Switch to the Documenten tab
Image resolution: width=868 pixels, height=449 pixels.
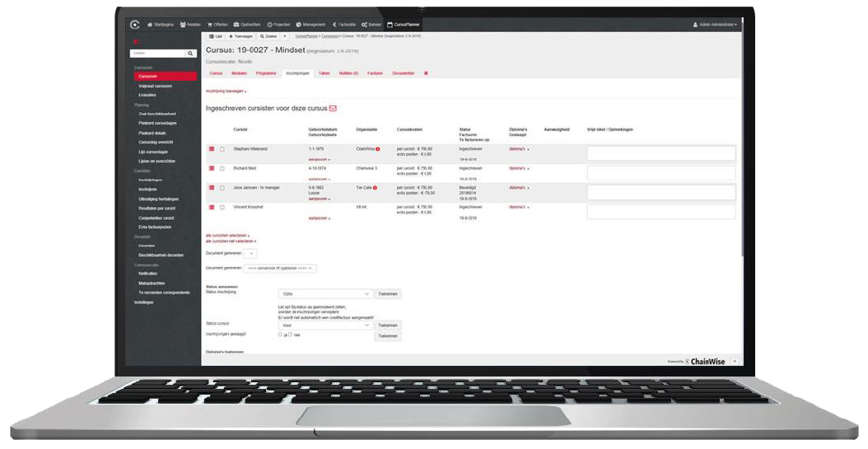[403, 73]
